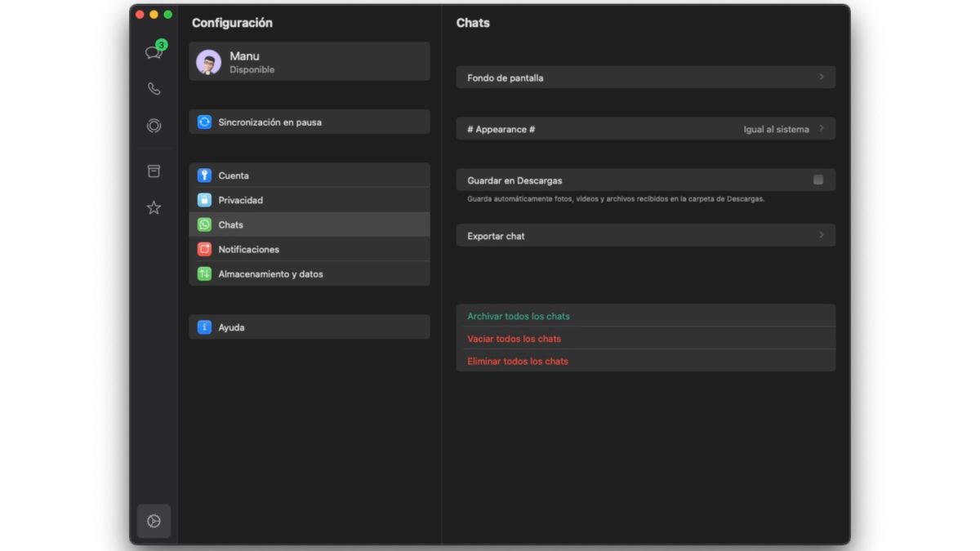
Task: Click the settings gear icon
Action: (x=154, y=521)
